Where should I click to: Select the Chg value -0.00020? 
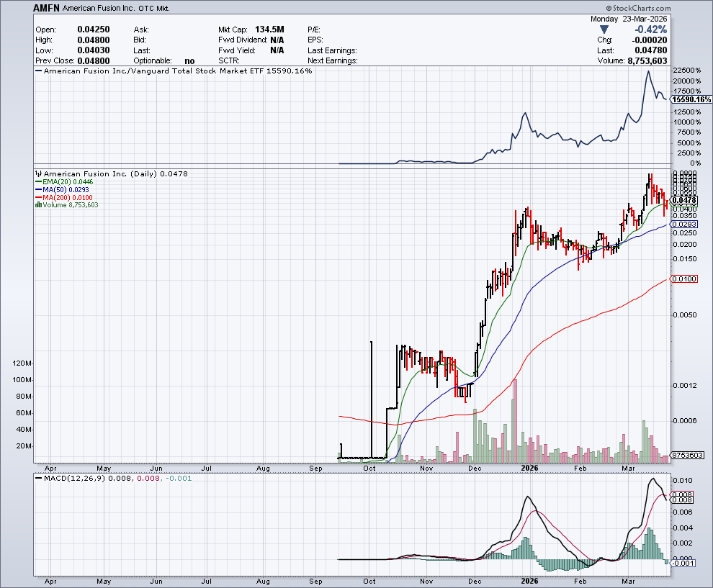650,40
